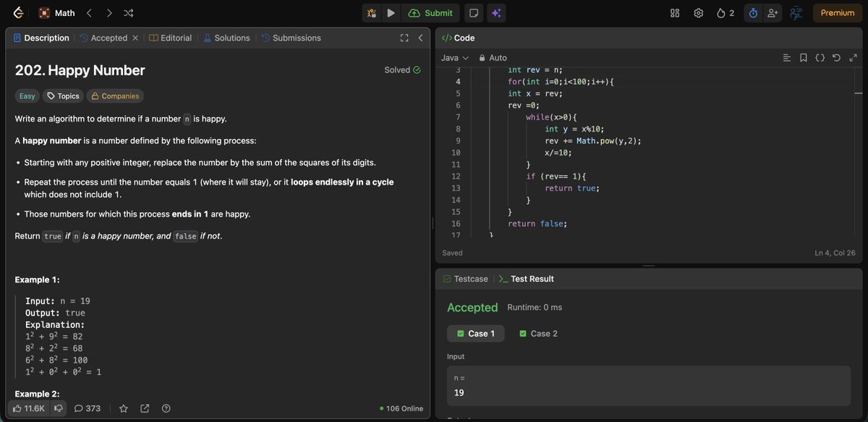Open the 373 comments

[87, 408]
